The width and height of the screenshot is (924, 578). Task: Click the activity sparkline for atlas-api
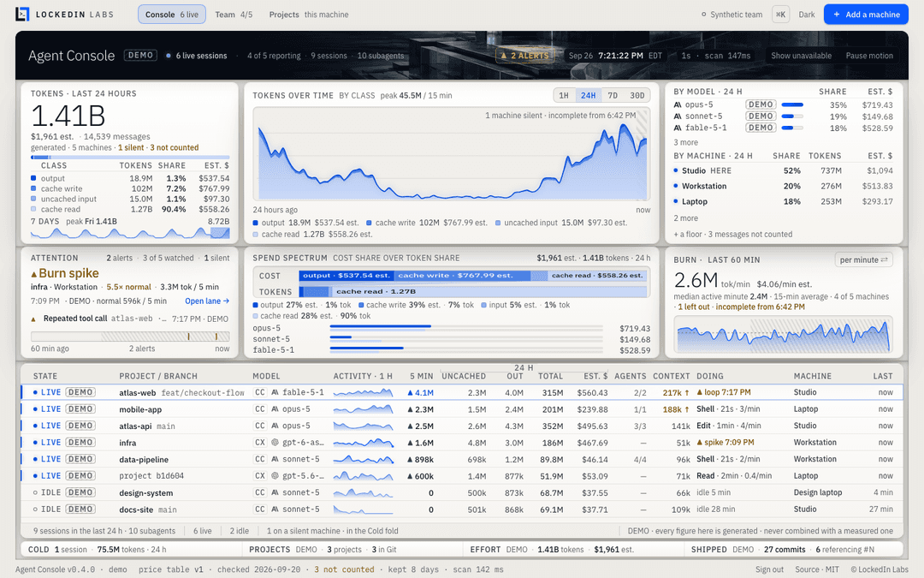point(363,426)
